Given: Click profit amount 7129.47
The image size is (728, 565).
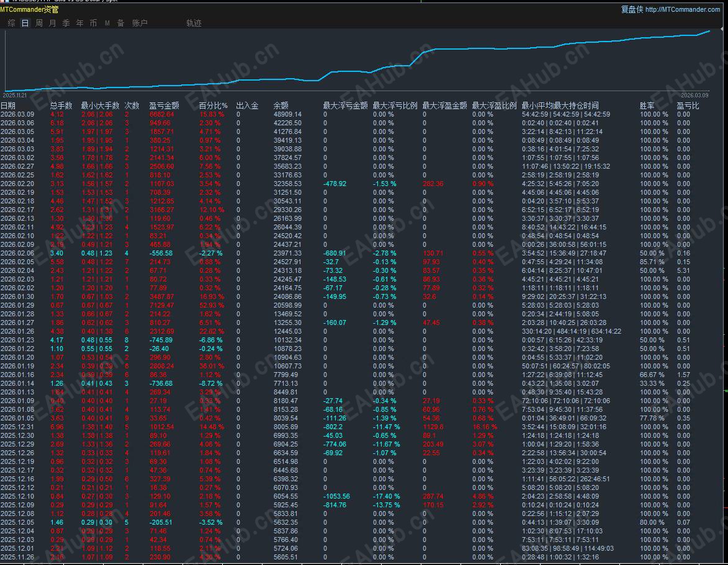Looking at the screenshot, I should point(161,305).
